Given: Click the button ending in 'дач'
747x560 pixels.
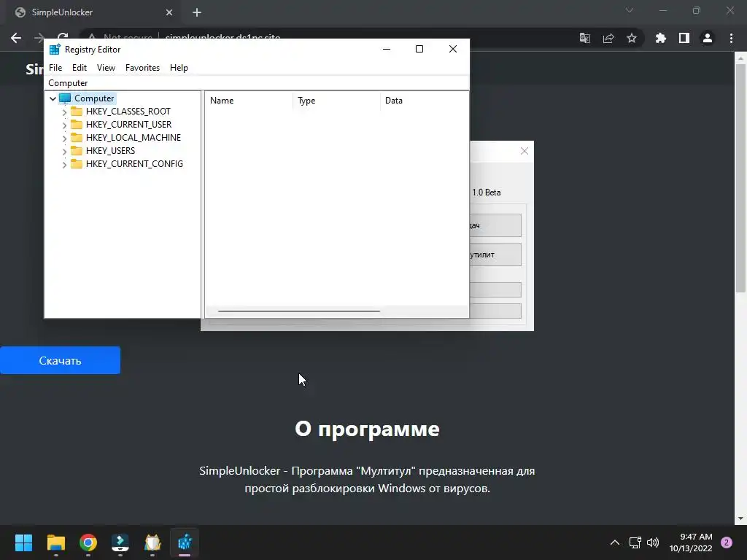Looking at the screenshot, I should coord(495,225).
